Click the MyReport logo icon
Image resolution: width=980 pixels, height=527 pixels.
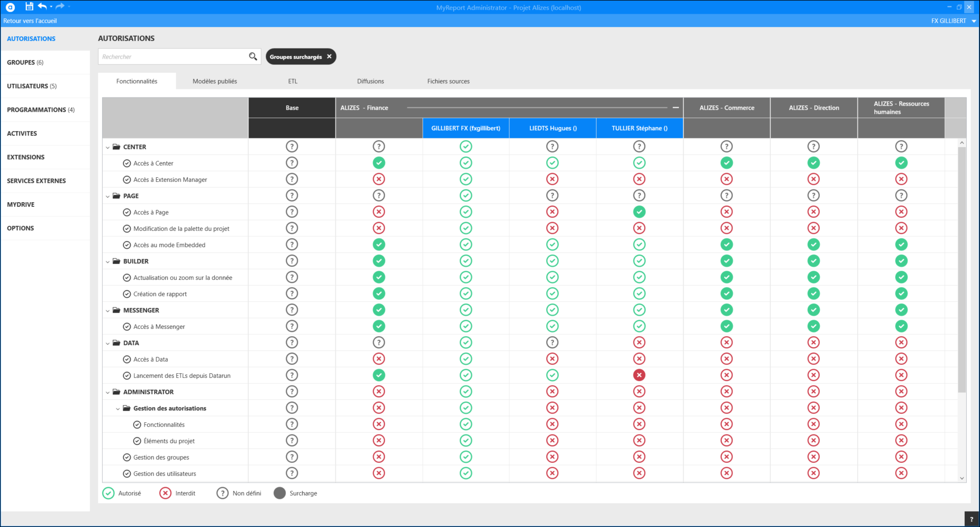10,7
